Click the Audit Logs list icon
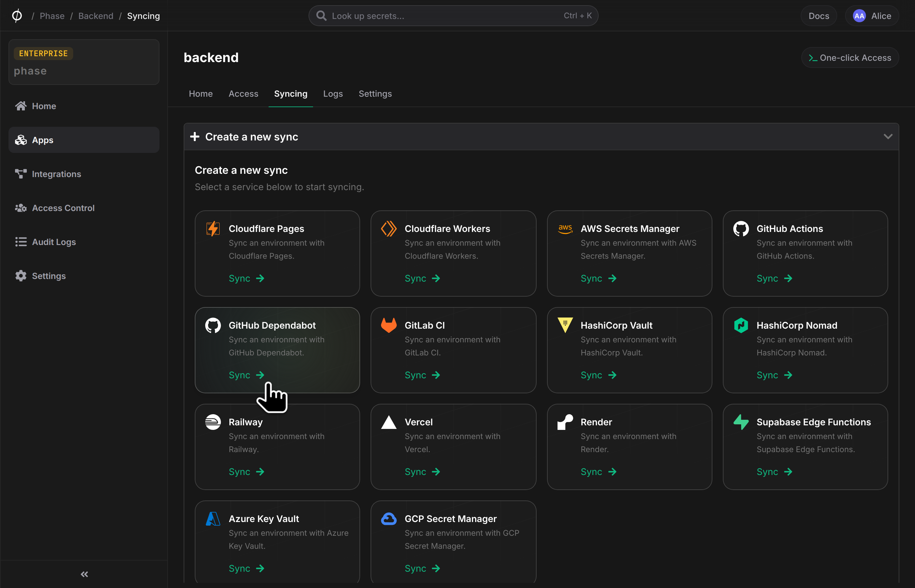This screenshot has width=915, height=588. pos(21,242)
